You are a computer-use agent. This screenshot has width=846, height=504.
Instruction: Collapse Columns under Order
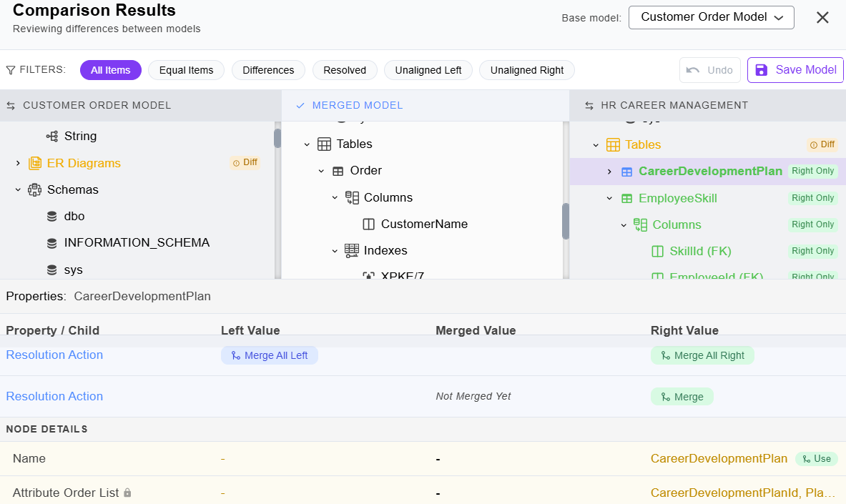[335, 197]
